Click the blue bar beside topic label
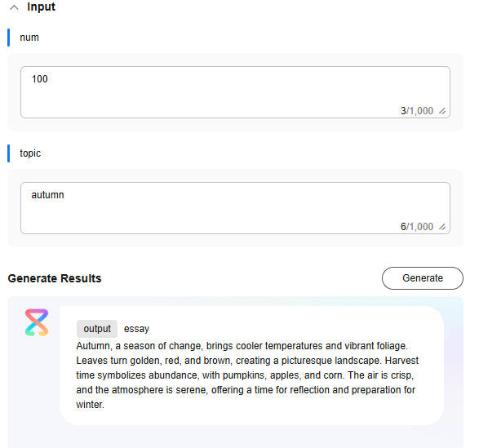The height and width of the screenshot is (448, 479). [8, 153]
